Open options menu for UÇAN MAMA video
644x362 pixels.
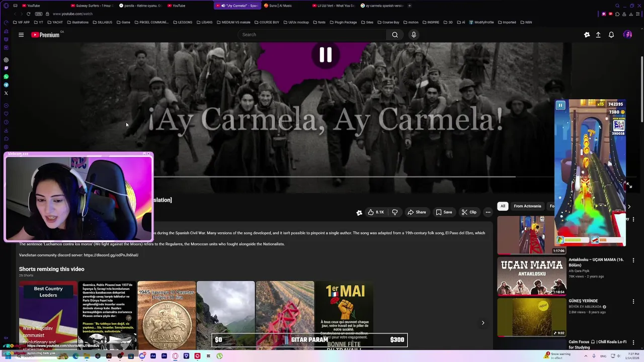click(x=633, y=260)
